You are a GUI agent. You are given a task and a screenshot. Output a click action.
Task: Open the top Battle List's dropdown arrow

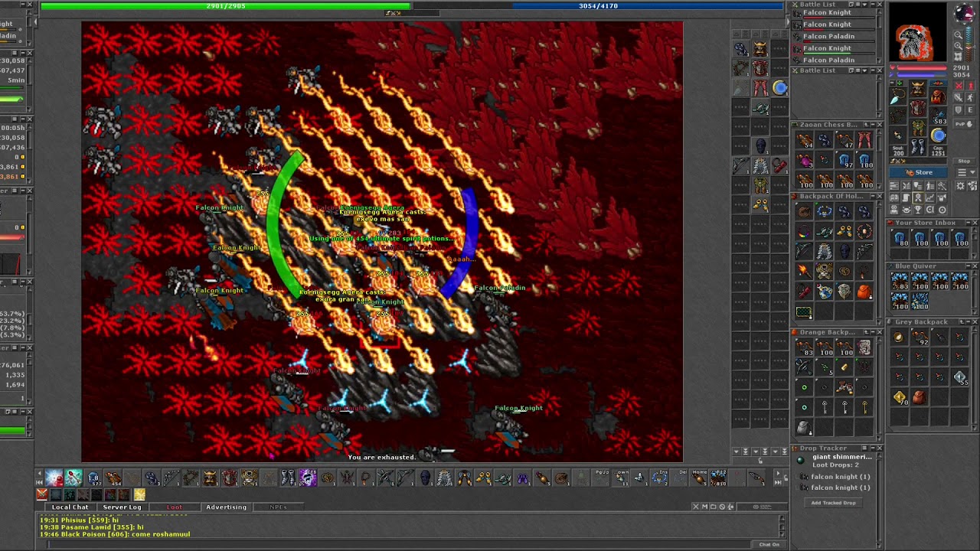[864, 5]
